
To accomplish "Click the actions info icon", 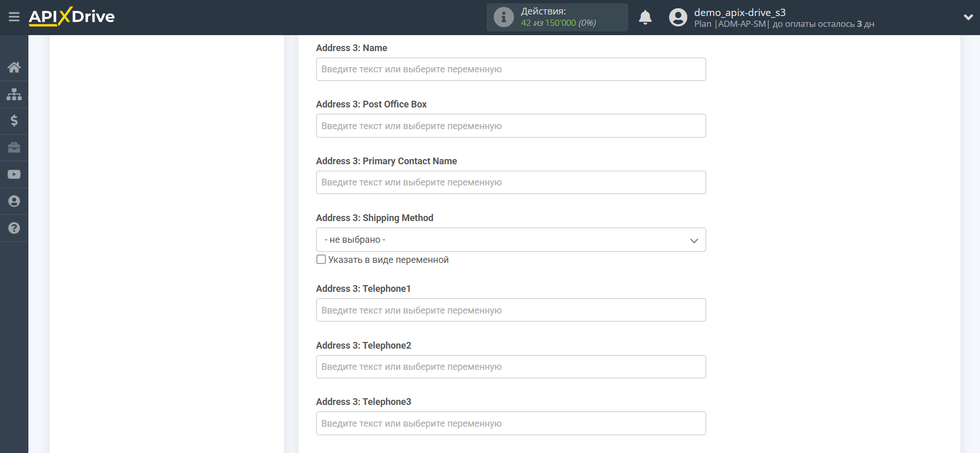I will coord(503,17).
